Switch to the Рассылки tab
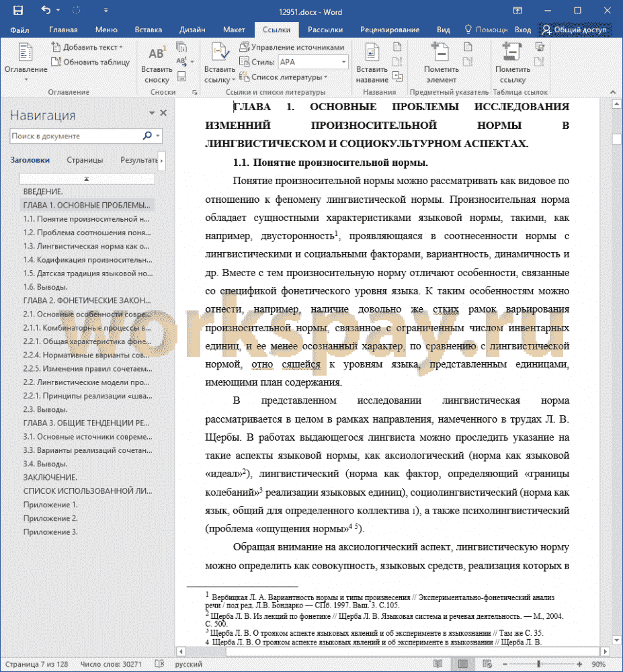Viewport: 623px width, 672px height. tap(325, 30)
